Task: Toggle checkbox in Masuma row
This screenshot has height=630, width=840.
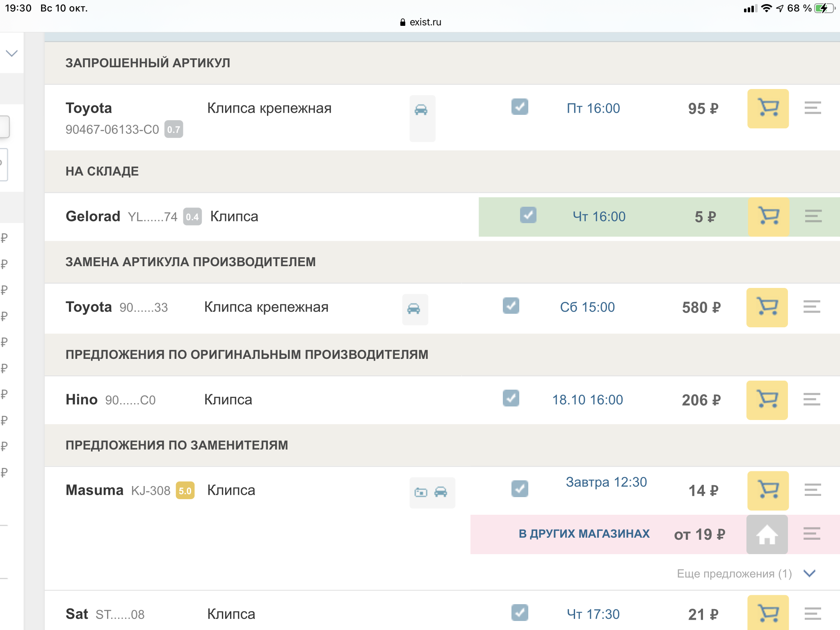Action: 520,489
